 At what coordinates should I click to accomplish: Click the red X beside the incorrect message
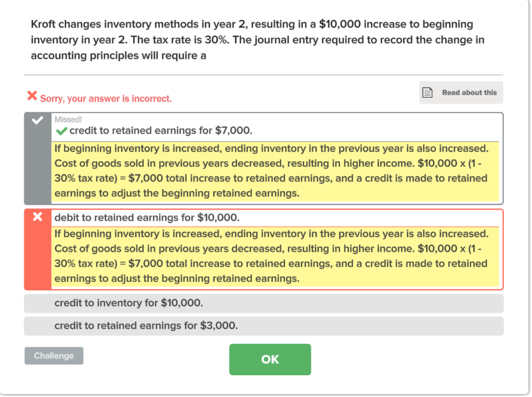tap(33, 97)
